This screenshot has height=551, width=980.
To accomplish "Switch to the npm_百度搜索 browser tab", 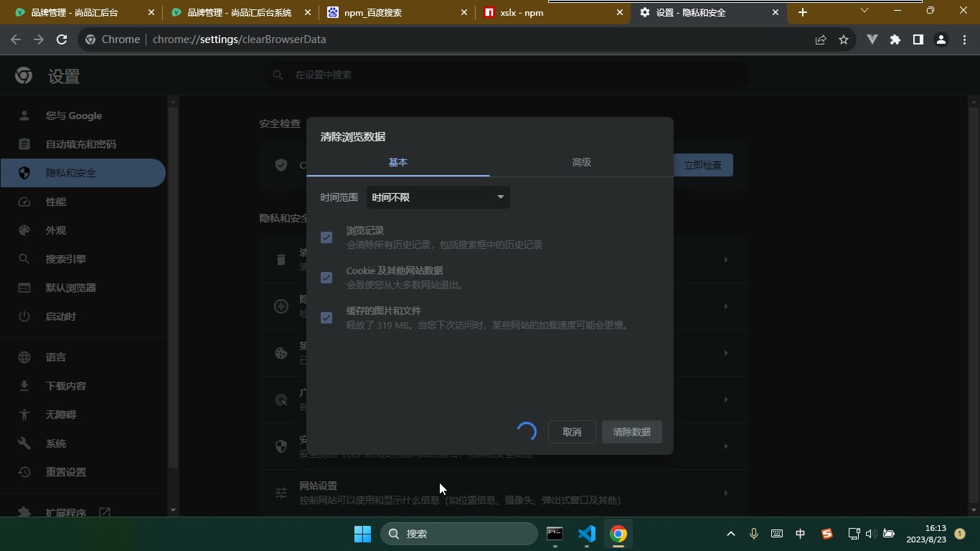I will (x=395, y=12).
